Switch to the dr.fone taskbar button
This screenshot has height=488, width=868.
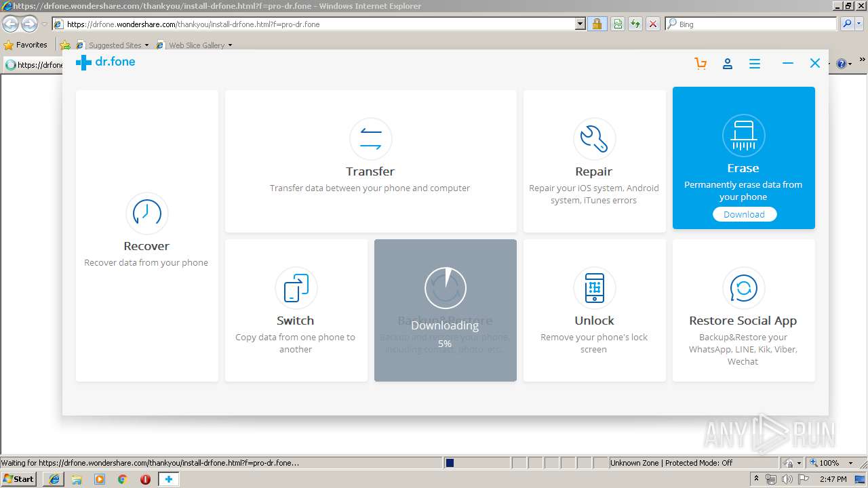(x=168, y=479)
